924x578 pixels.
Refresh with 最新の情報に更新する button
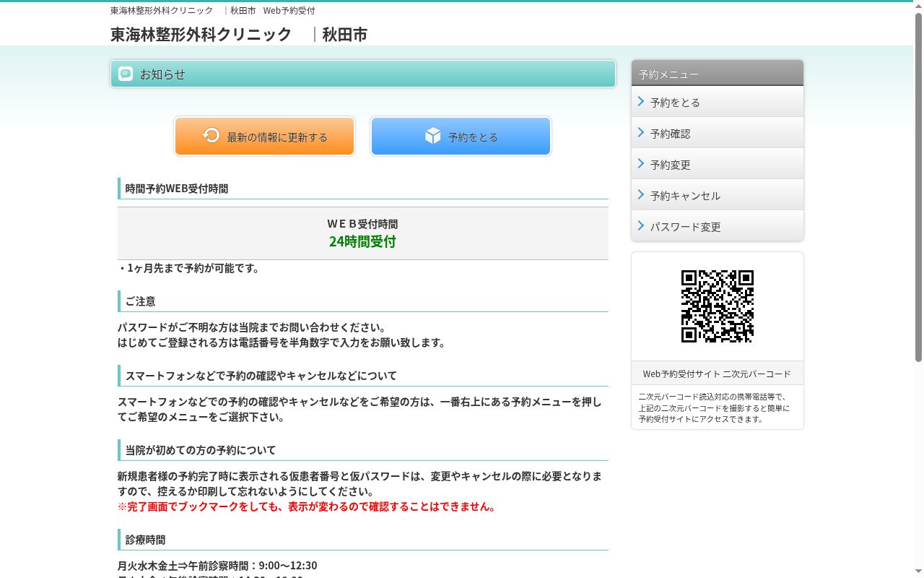coord(264,136)
